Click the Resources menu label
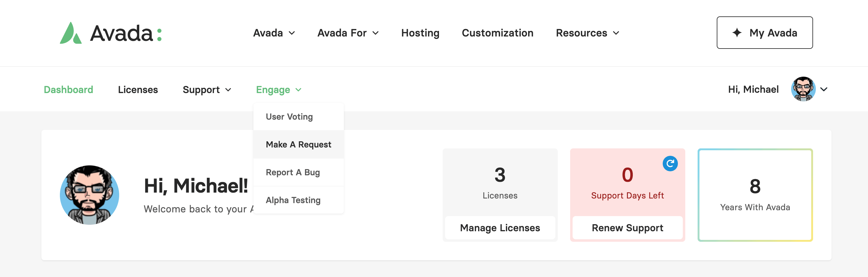868x277 pixels. point(581,33)
